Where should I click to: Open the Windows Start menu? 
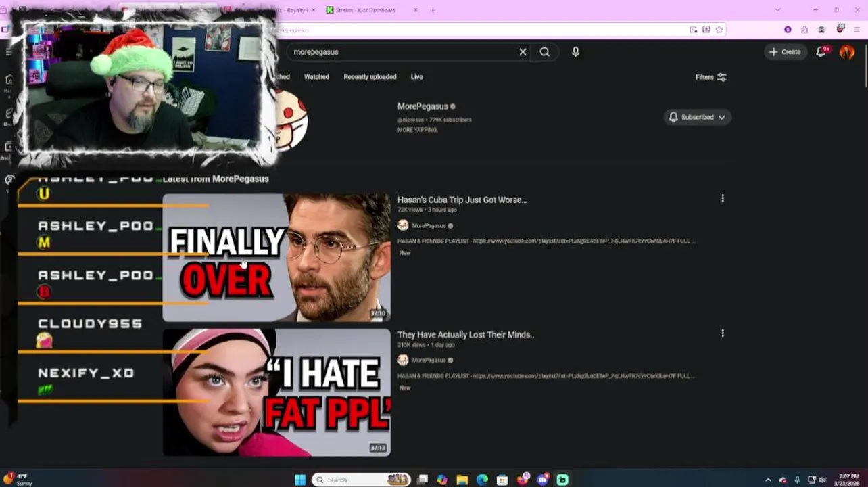300,480
